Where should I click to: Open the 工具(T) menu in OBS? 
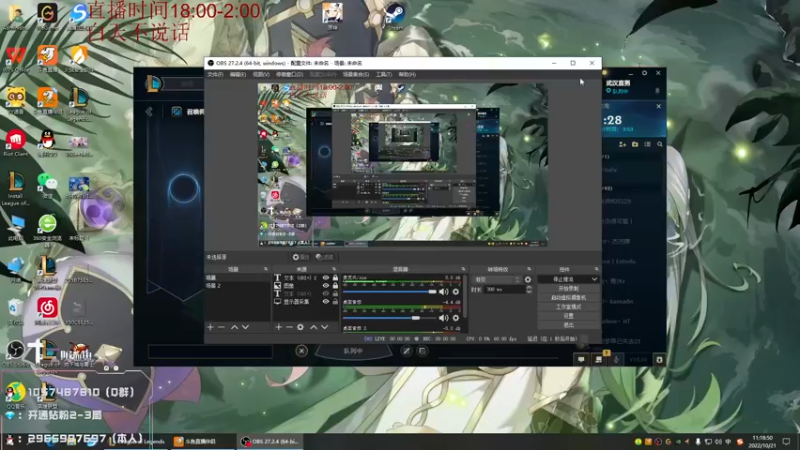(x=384, y=74)
